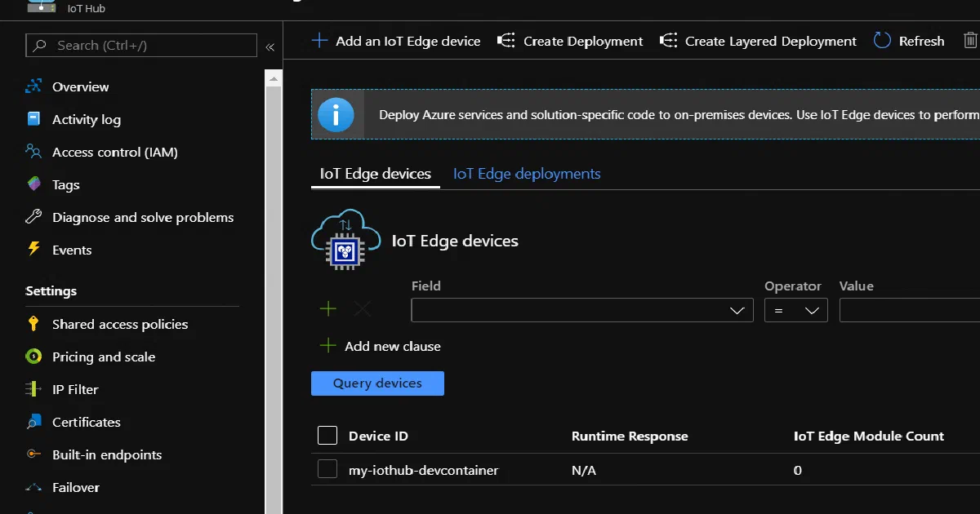Screen dimensions: 980x514
Task: Open the my-iothub-devcontainer device link
Action: (x=423, y=470)
